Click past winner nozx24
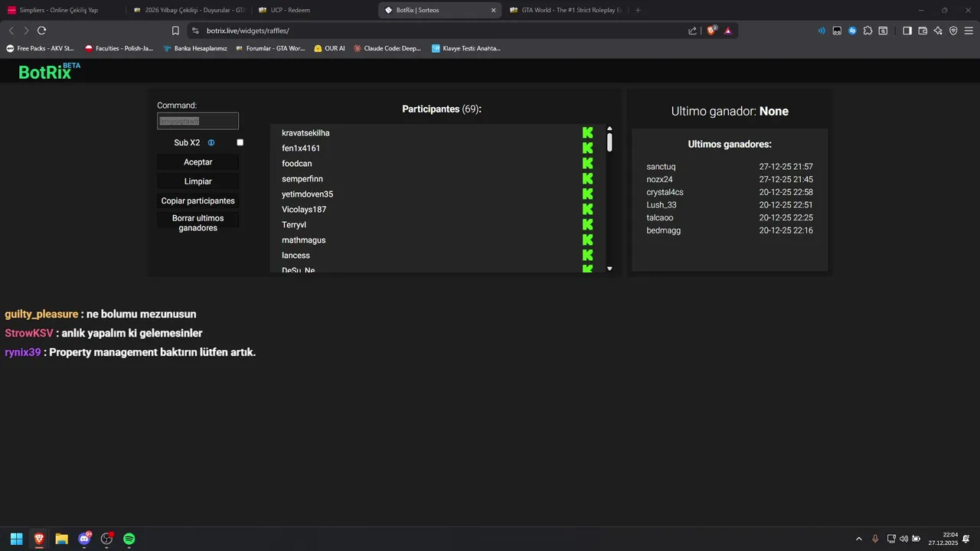This screenshot has height=551, width=980. (659, 179)
